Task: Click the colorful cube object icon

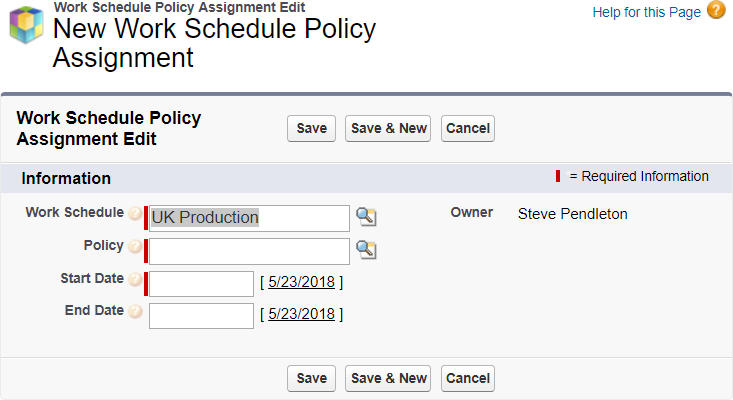Action: [x=26, y=28]
